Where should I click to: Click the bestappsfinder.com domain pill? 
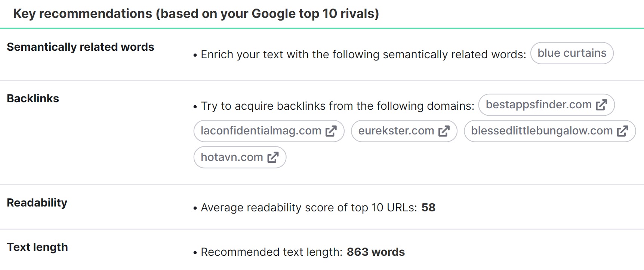click(x=537, y=105)
